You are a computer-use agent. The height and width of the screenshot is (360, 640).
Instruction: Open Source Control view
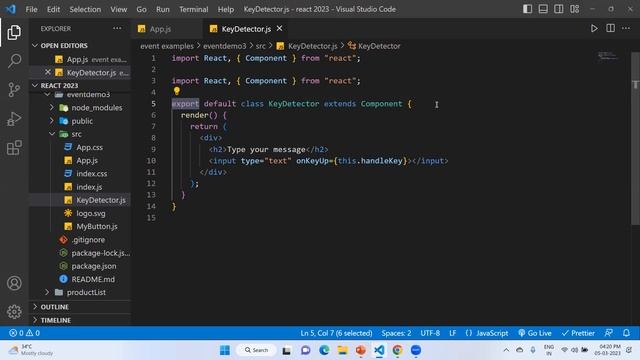14,90
